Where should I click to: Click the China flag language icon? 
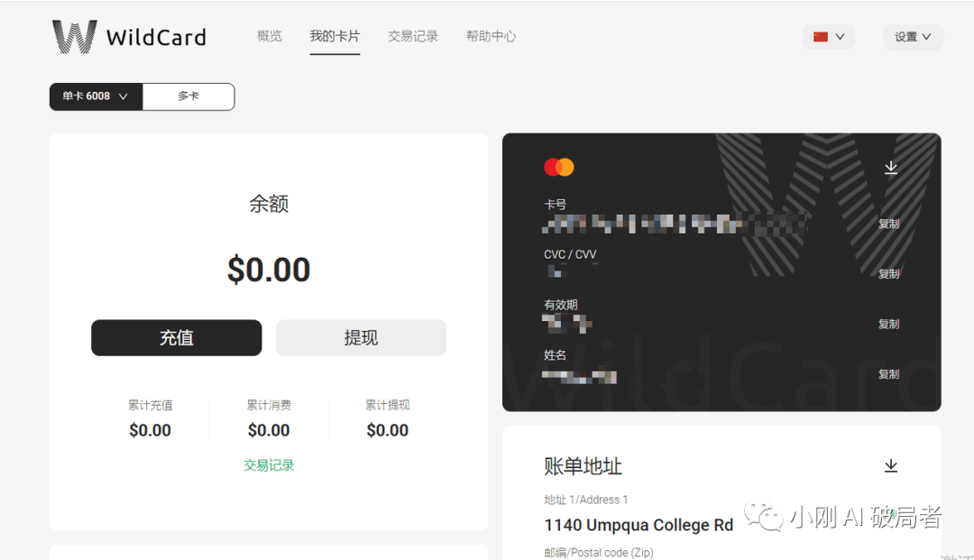click(821, 37)
